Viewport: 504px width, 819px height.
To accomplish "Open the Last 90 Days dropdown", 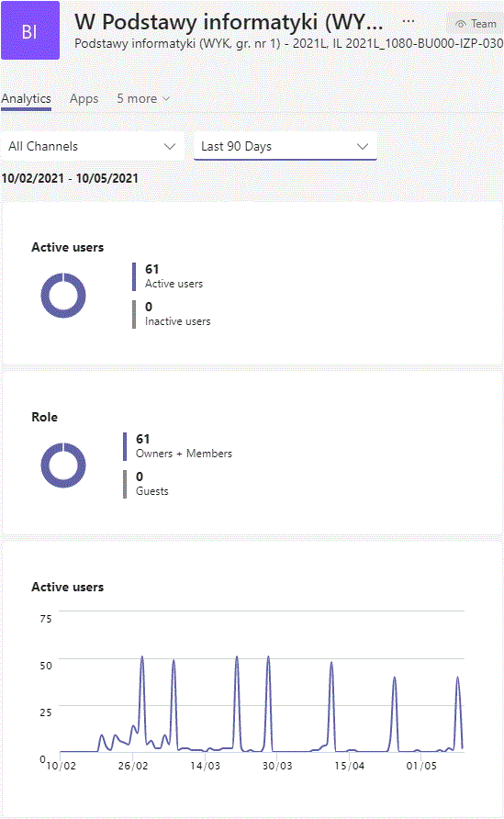I will pos(286,146).
